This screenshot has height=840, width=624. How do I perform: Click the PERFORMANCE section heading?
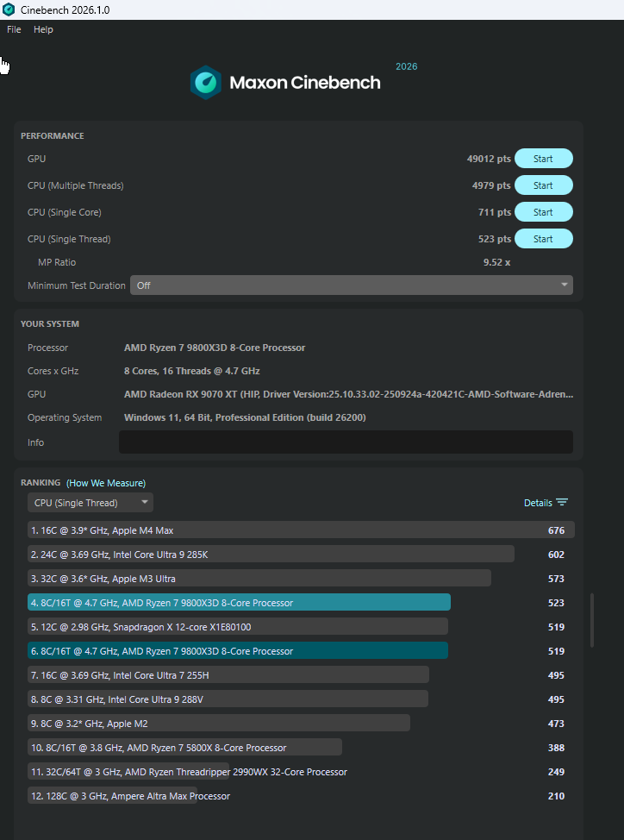coord(53,135)
